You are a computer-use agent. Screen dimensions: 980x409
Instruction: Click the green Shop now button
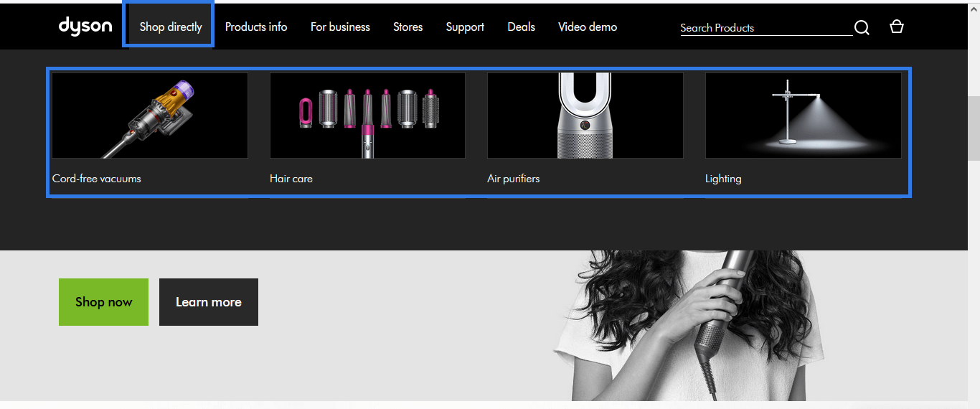coord(103,302)
